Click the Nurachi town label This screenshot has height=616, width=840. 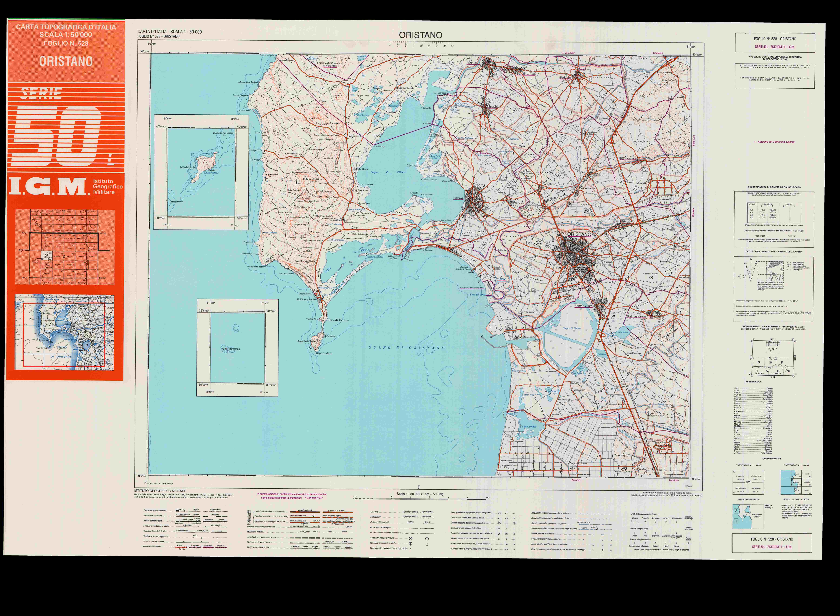(492, 107)
